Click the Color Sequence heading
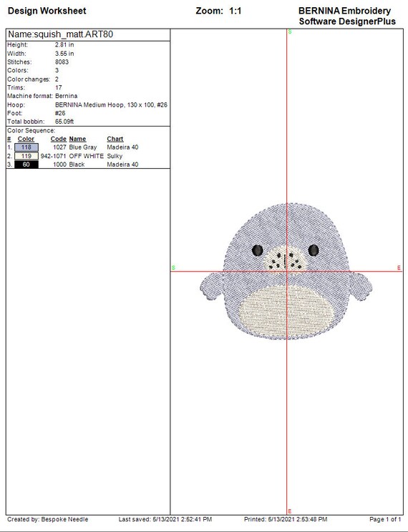 pos(31,131)
